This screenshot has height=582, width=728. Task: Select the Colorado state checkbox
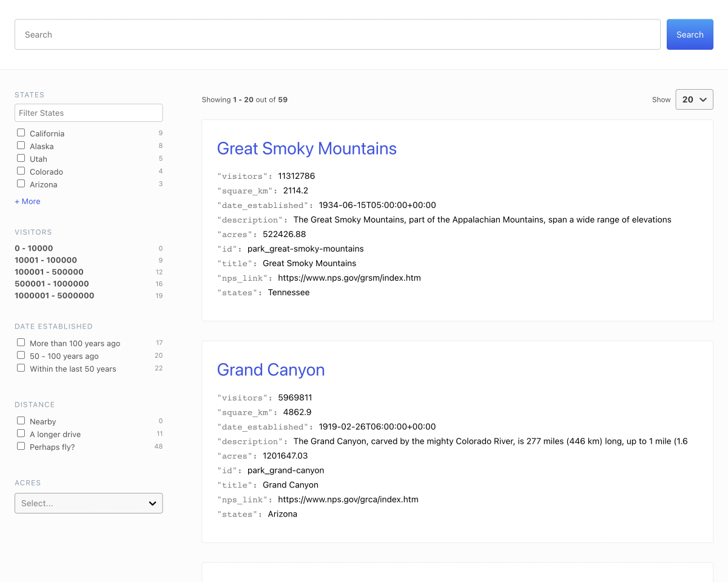pyautogui.click(x=21, y=171)
